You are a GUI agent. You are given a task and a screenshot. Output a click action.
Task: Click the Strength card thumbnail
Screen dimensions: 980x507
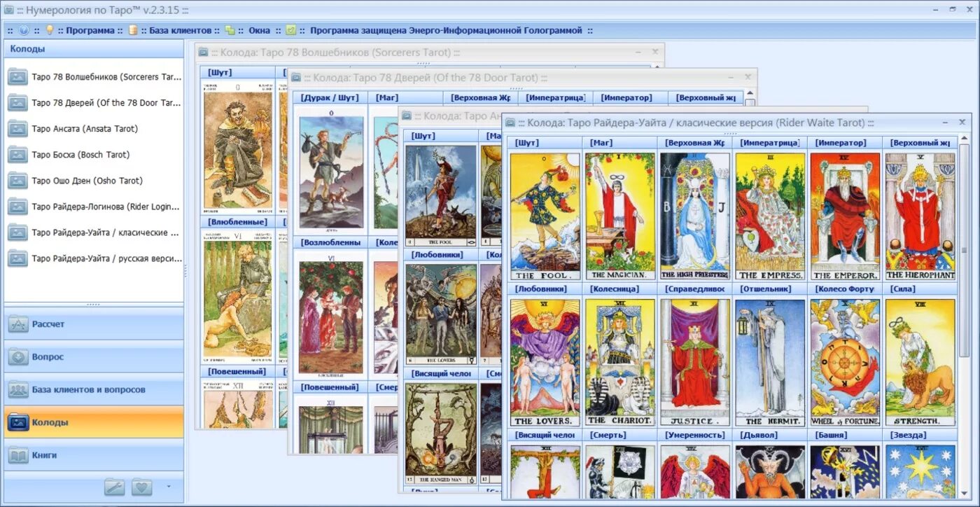click(x=920, y=363)
